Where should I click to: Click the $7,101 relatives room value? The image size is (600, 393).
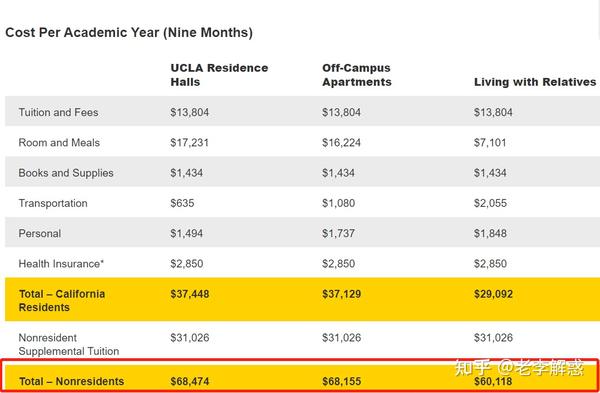coord(490,142)
